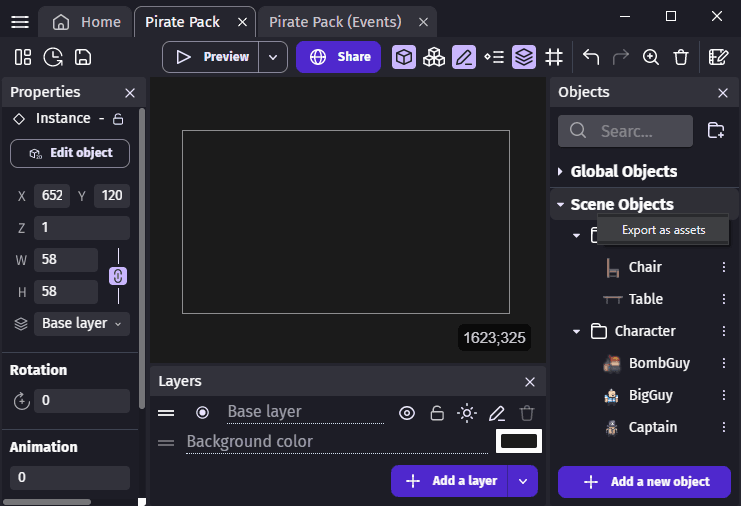
Task: Toggle width-height aspect ratio link
Action: (x=118, y=276)
